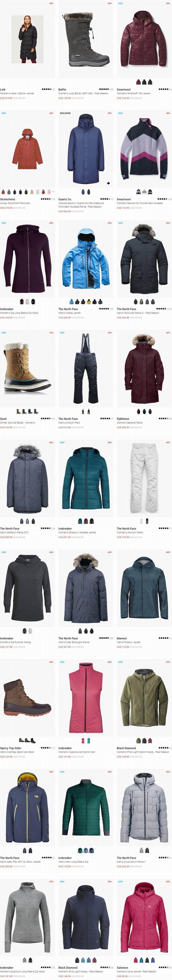Choose the pink swatch under Stockholm Raincoat
This screenshot has height=980, width=172.
pos(49,192)
